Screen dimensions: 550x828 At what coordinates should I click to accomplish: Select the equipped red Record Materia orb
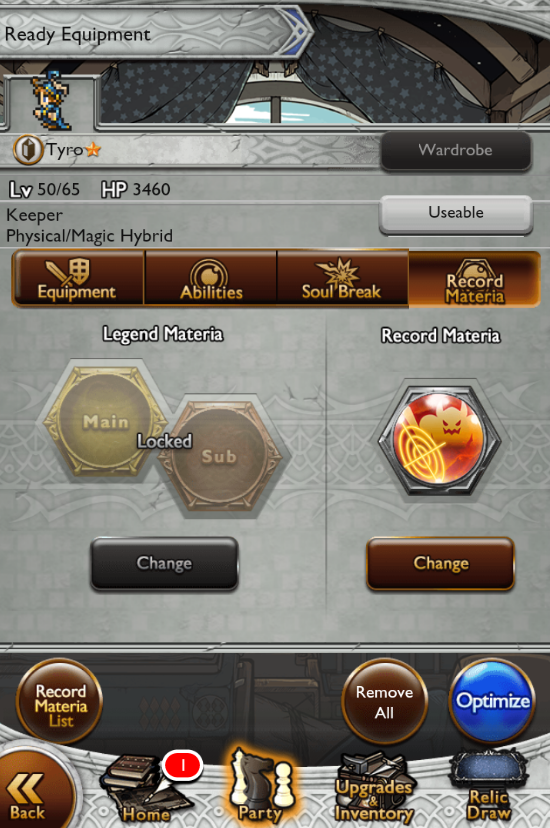click(x=440, y=437)
